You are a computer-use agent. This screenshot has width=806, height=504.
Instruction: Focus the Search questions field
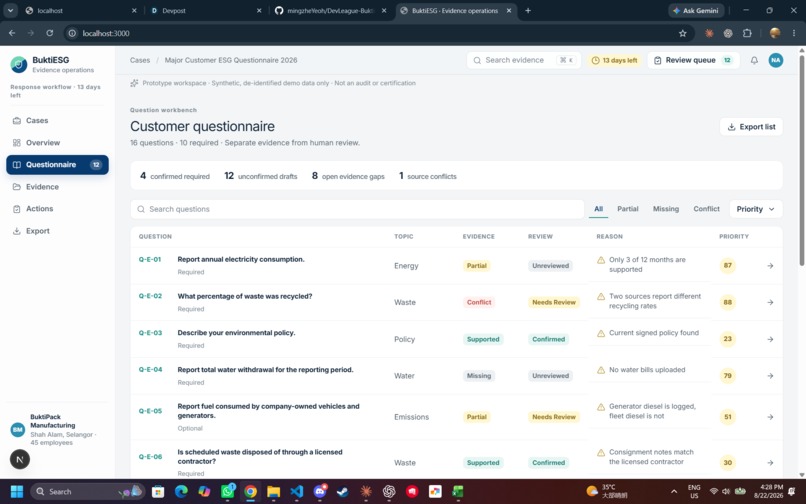click(357, 209)
